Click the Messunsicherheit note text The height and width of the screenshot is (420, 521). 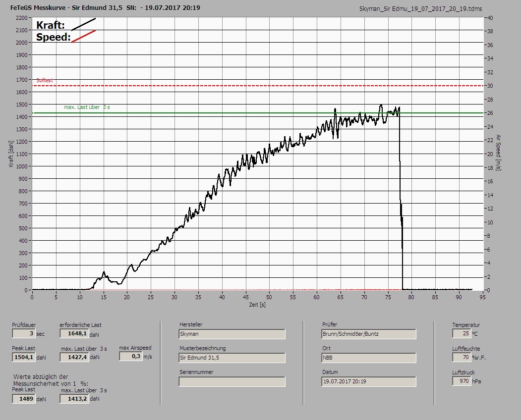(51, 380)
